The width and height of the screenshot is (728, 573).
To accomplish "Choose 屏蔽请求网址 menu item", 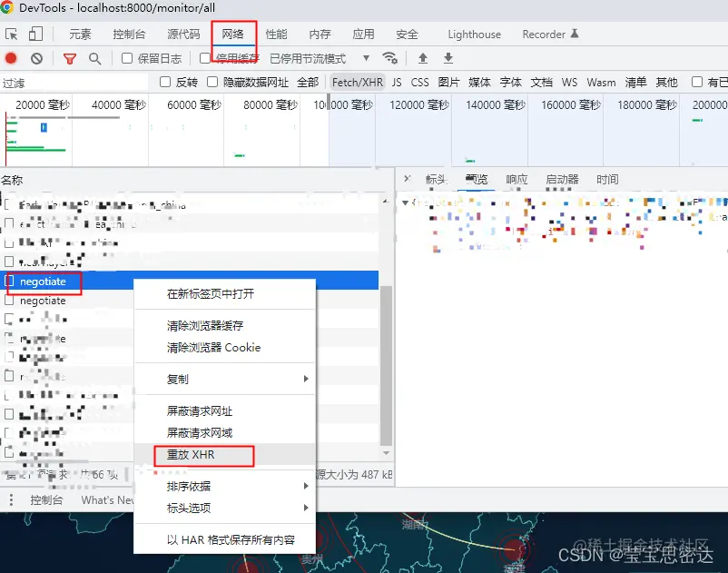I will click(225, 411).
